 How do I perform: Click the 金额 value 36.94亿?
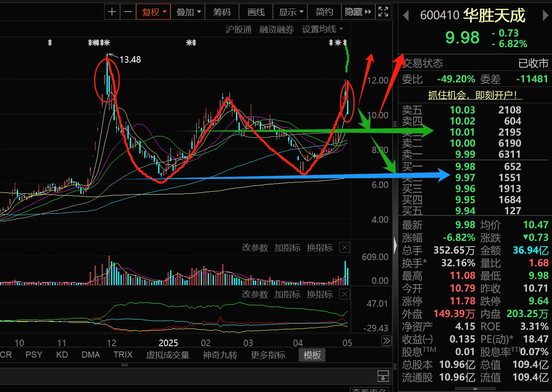point(531,250)
